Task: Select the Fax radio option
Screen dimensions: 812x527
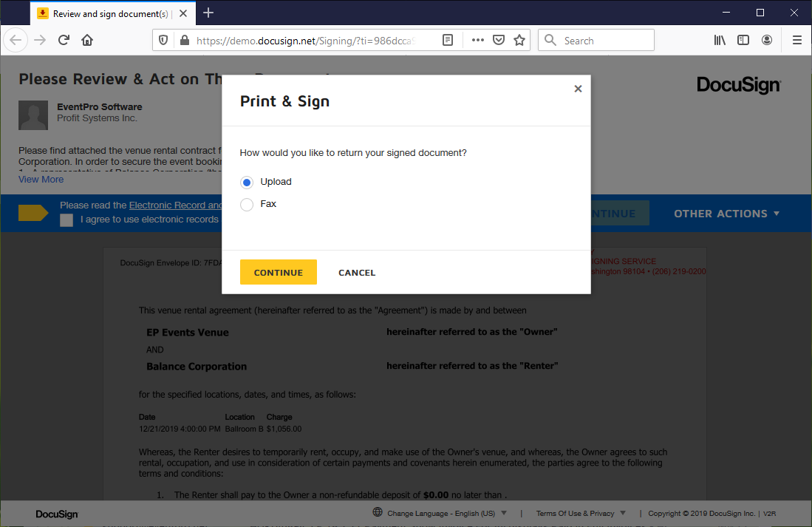Action: [x=247, y=204]
